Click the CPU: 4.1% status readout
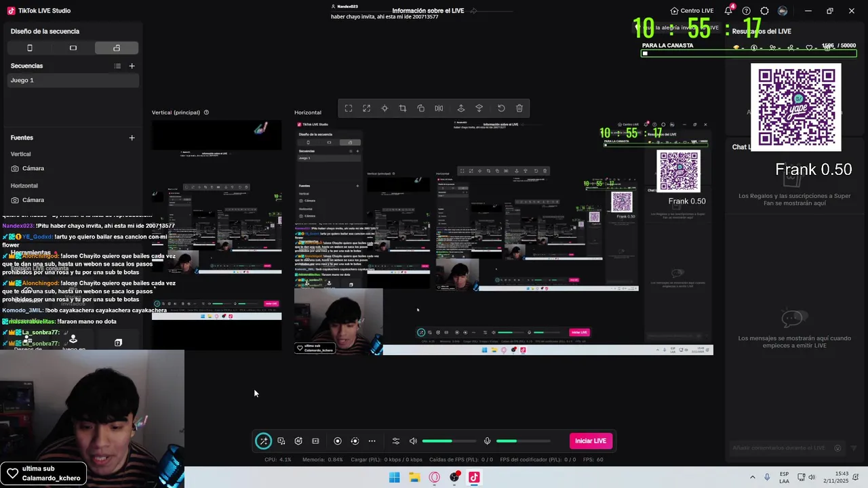Screen dimensions: 868x488 [278, 460]
